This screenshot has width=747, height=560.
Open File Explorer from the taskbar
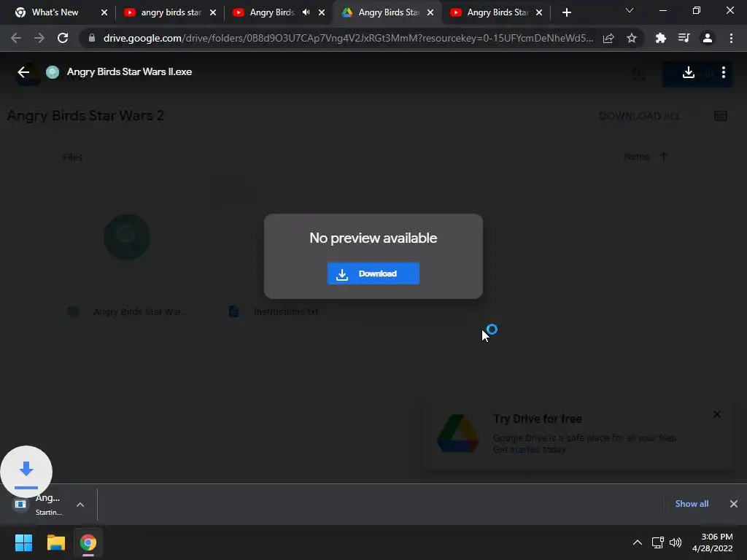point(55,542)
